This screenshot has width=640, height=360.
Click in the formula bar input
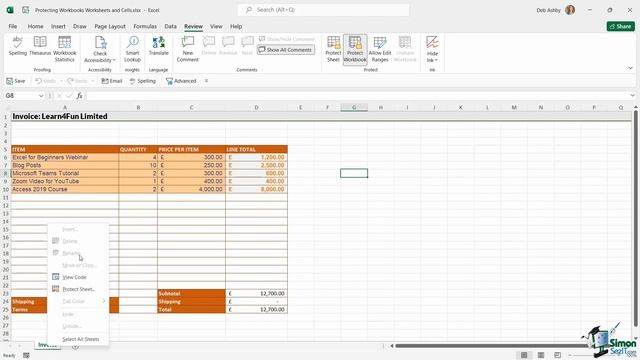point(357,96)
